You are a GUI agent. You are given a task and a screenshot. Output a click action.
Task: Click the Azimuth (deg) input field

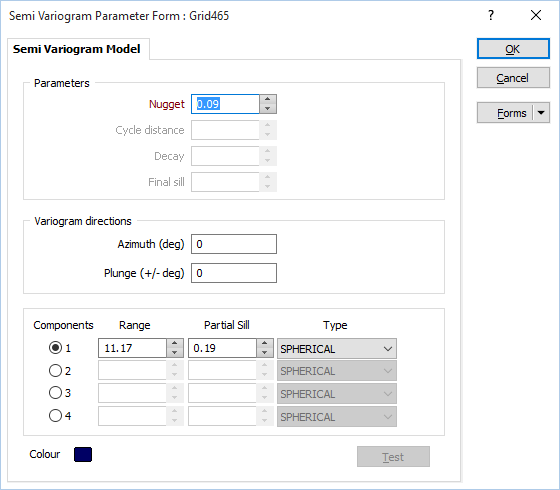pos(234,244)
